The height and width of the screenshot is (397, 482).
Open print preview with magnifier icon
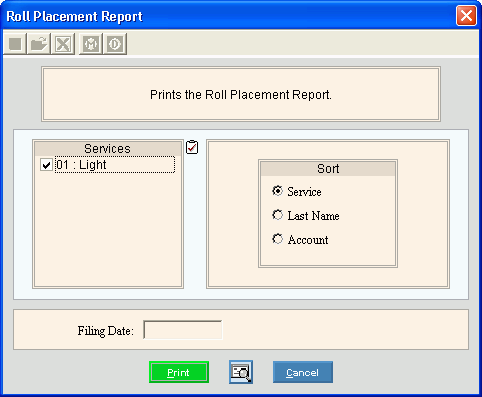pos(241,372)
